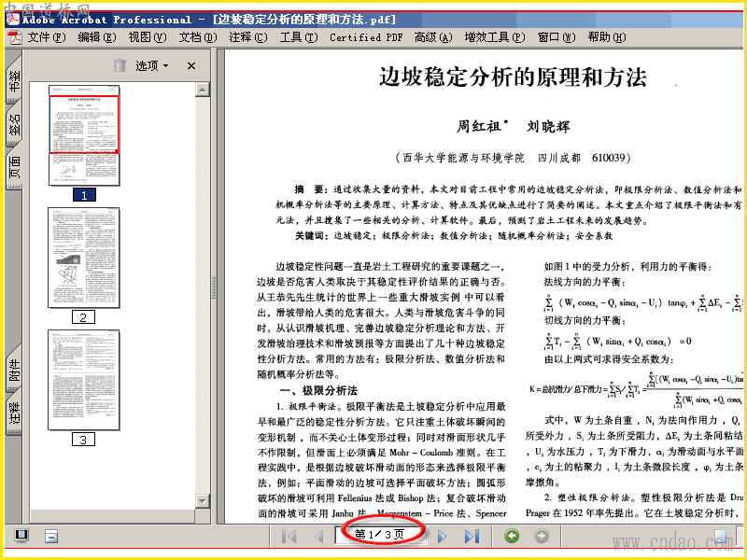Close the pages navigation panel

tap(191, 65)
